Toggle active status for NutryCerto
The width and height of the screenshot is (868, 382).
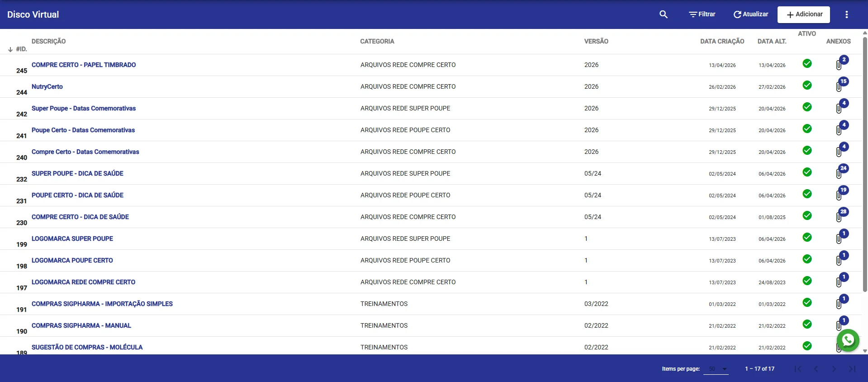tap(807, 85)
